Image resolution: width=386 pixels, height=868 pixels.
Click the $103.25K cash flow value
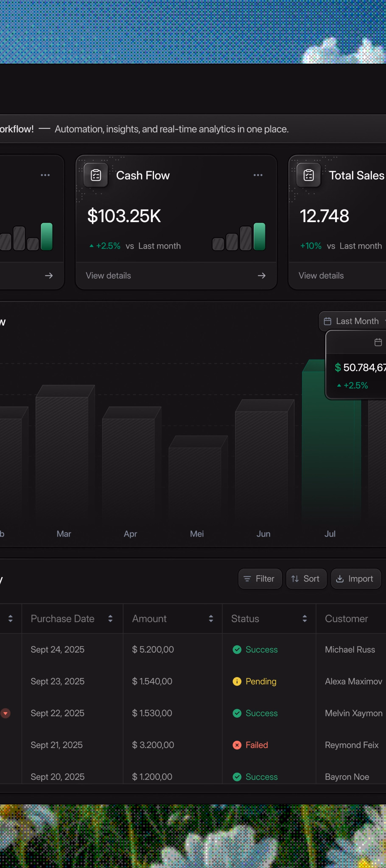point(124,216)
